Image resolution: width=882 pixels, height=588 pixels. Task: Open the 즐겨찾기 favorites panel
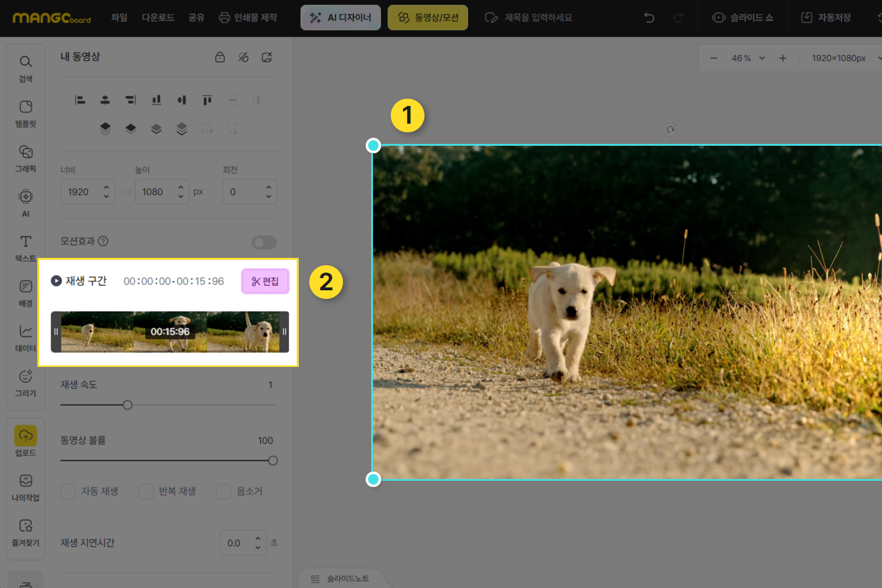(25, 532)
